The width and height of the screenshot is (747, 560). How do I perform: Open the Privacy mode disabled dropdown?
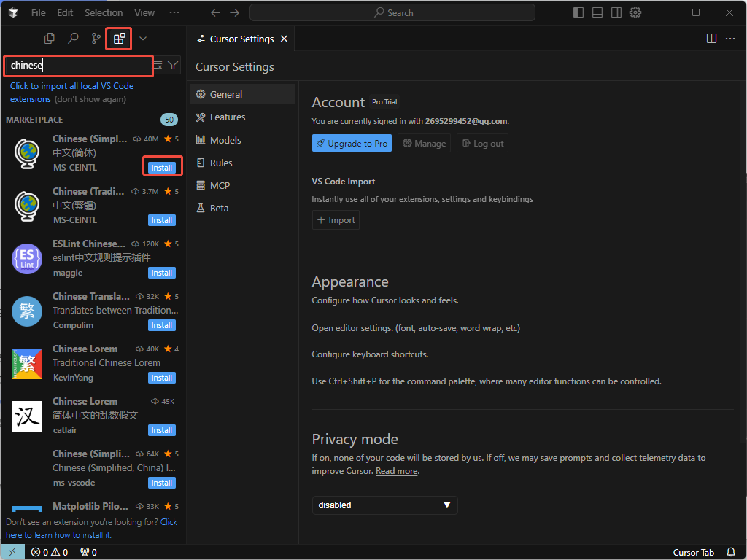[385, 505]
